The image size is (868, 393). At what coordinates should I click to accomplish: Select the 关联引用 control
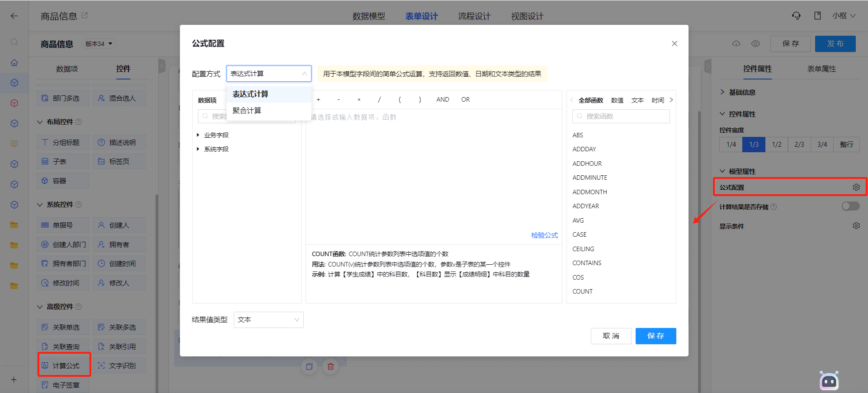119,346
